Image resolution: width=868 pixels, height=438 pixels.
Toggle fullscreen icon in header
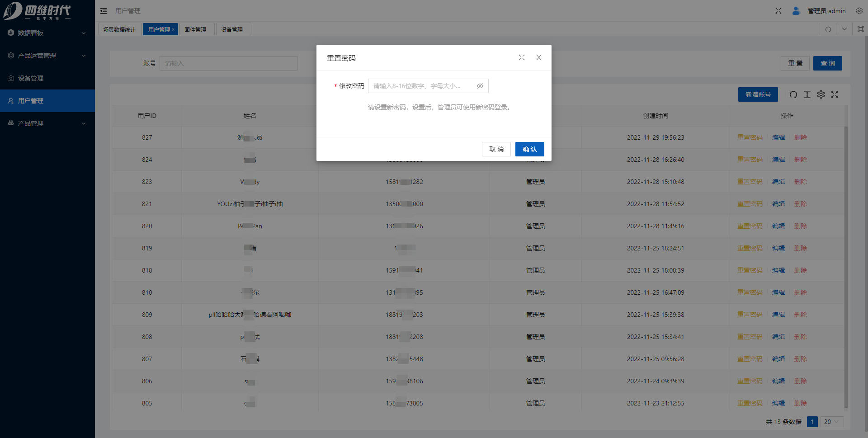[x=778, y=11]
